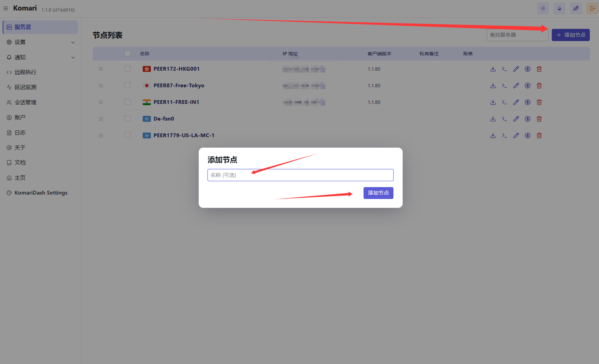The height and width of the screenshot is (364, 599).
Task: Toggle the light/dark theme sun icon
Action: tap(543, 8)
